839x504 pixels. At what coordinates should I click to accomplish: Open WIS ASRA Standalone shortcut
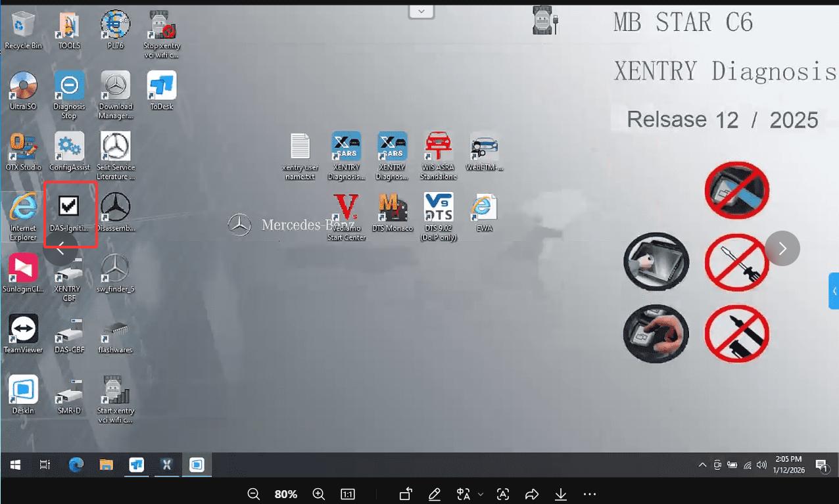click(439, 156)
